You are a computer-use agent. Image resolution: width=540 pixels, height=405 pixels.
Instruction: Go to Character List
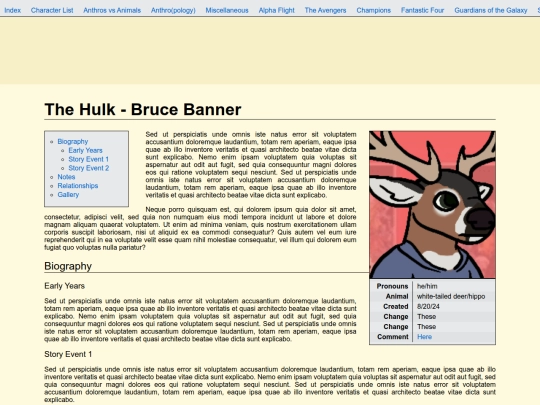(x=52, y=10)
